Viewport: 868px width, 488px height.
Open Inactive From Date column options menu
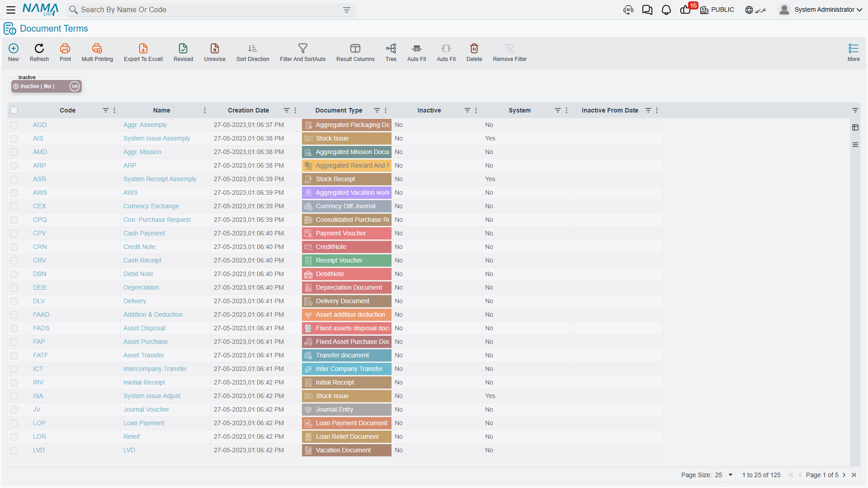pos(657,110)
